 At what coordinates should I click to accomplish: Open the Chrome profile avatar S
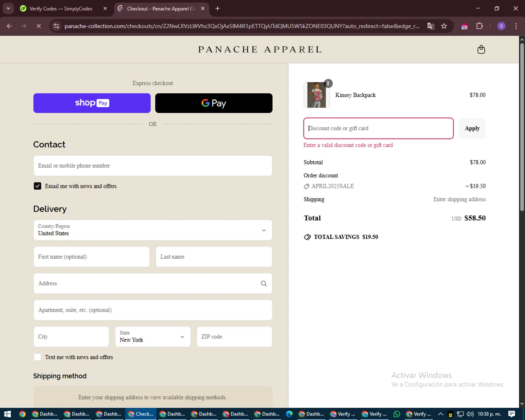click(x=501, y=26)
